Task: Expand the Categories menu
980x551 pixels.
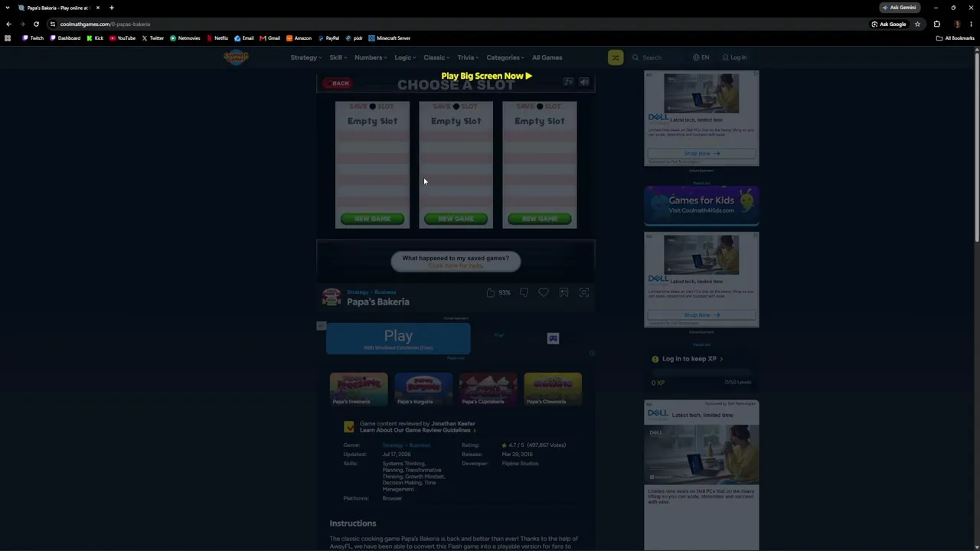Action: coord(505,57)
